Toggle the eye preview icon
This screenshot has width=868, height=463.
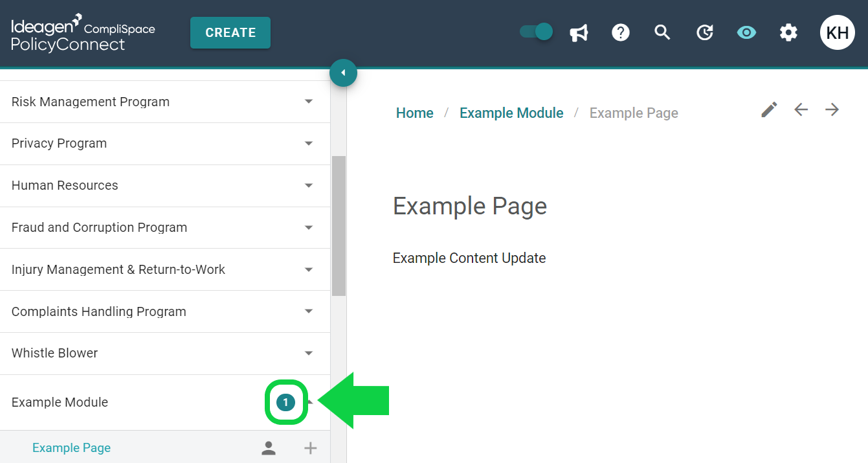tap(746, 32)
